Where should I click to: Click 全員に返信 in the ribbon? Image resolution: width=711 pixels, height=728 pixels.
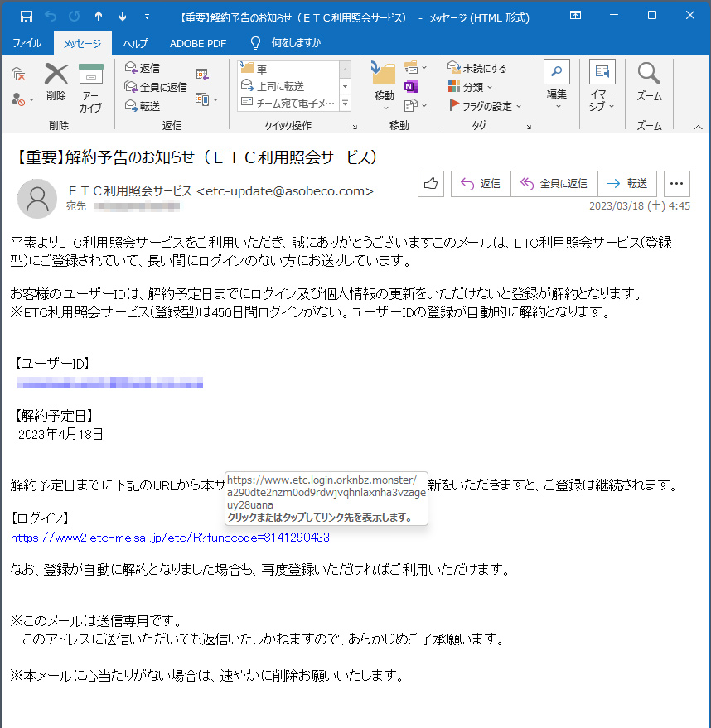click(x=156, y=87)
